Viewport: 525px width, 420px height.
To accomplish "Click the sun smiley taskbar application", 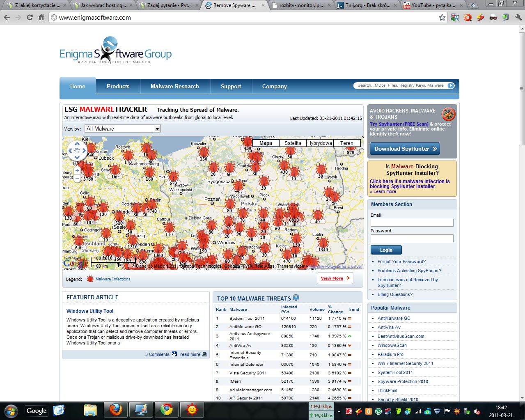I will [x=191, y=410].
